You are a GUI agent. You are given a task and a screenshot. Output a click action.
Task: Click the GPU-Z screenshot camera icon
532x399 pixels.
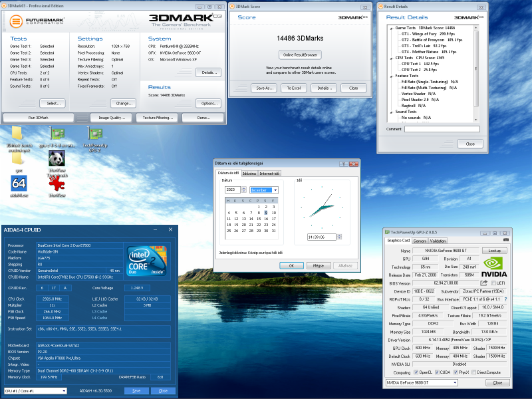pos(506,240)
